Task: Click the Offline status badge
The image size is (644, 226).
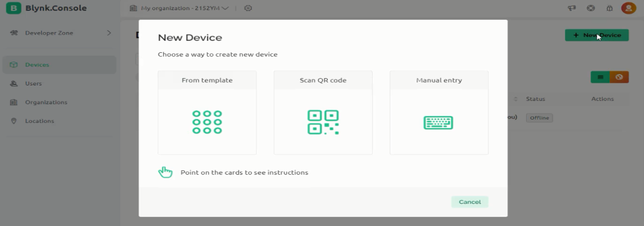Action: click(x=539, y=118)
